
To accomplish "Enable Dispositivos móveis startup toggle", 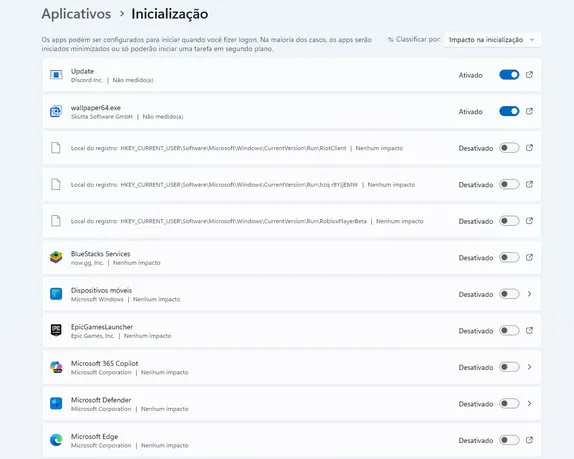I will (509, 294).
